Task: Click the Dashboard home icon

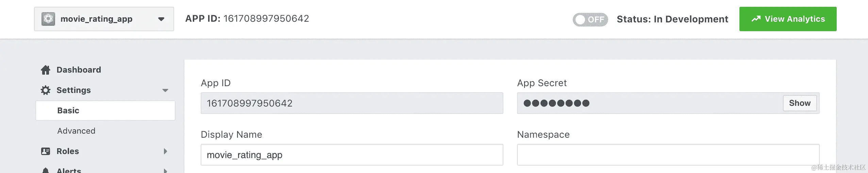Action: pos(46,70)
